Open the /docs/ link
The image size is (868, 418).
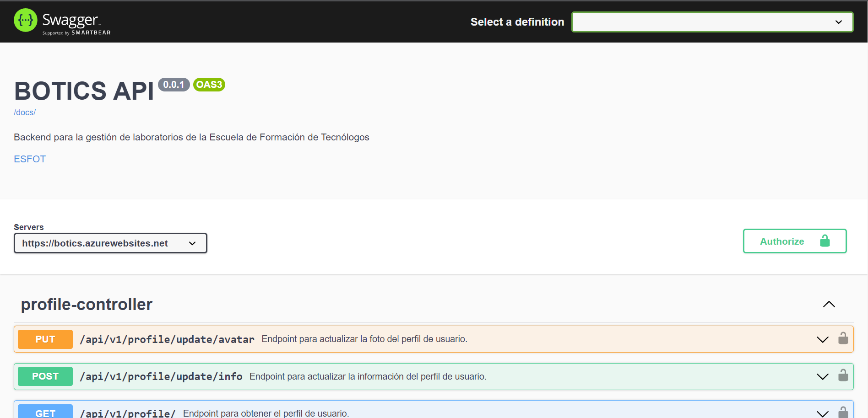[x=24, y=112]
